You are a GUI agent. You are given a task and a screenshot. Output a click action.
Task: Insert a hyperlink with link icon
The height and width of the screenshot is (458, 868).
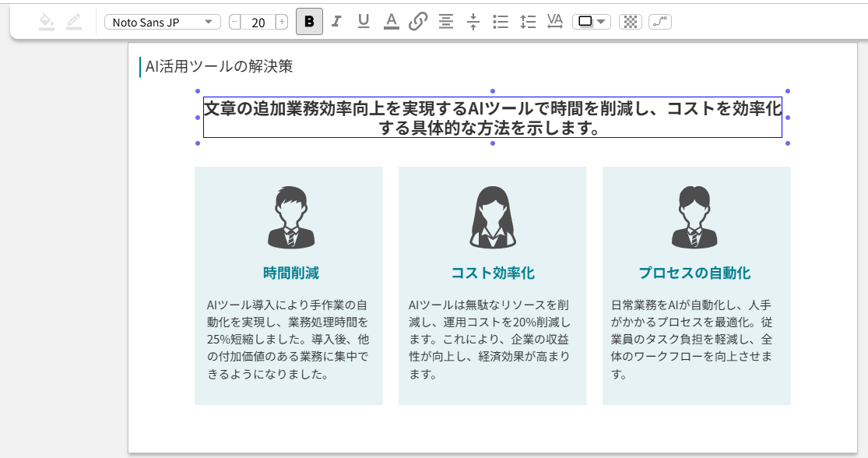click(418, 22)
